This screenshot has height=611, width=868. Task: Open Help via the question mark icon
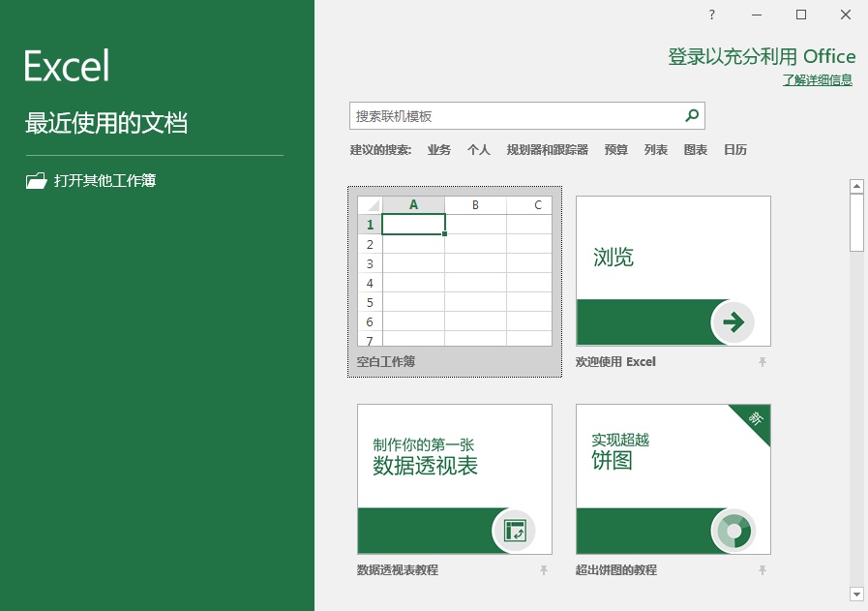[x=710, y=15]
